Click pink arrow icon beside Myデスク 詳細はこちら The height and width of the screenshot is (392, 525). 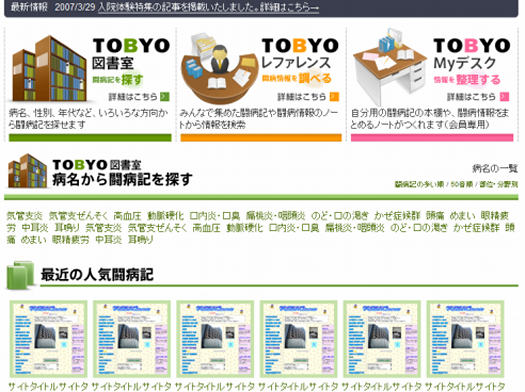pyautogui.click(x=504, y=97)
